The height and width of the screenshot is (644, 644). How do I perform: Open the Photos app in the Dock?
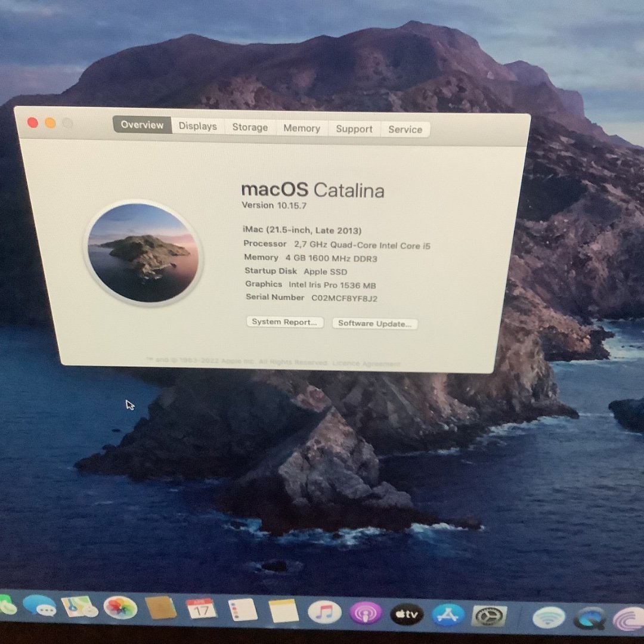click(120, 608)
